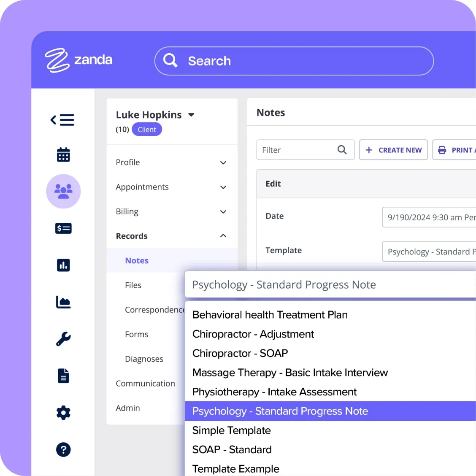Pick the Simple Template option
The width and height of the screenshot is (476, 476).
231,430
